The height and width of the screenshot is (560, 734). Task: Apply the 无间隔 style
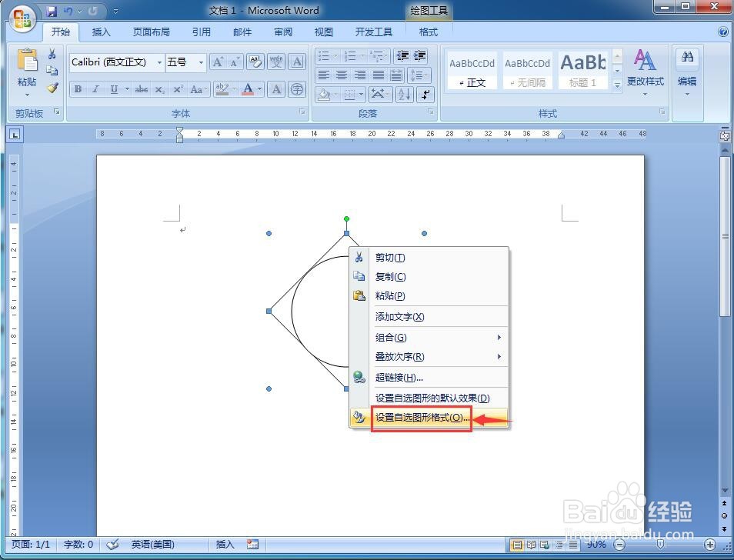point(527,70)
